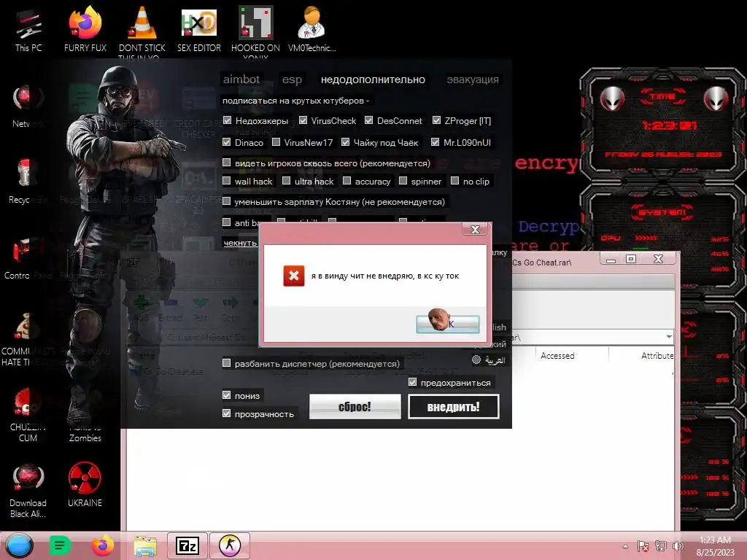
Task: Enable the no clip checkbox
Action: [455, 181]
